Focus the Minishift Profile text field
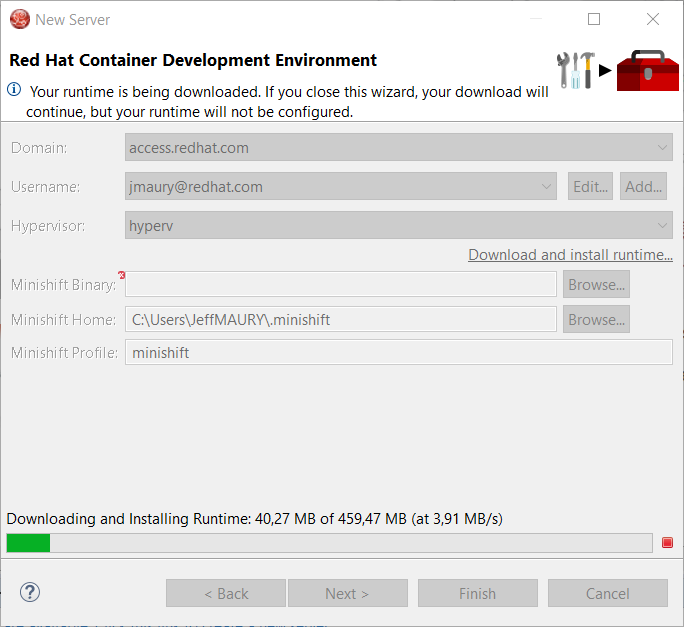This screenshot has width=684, height=627. pos(399,352)
